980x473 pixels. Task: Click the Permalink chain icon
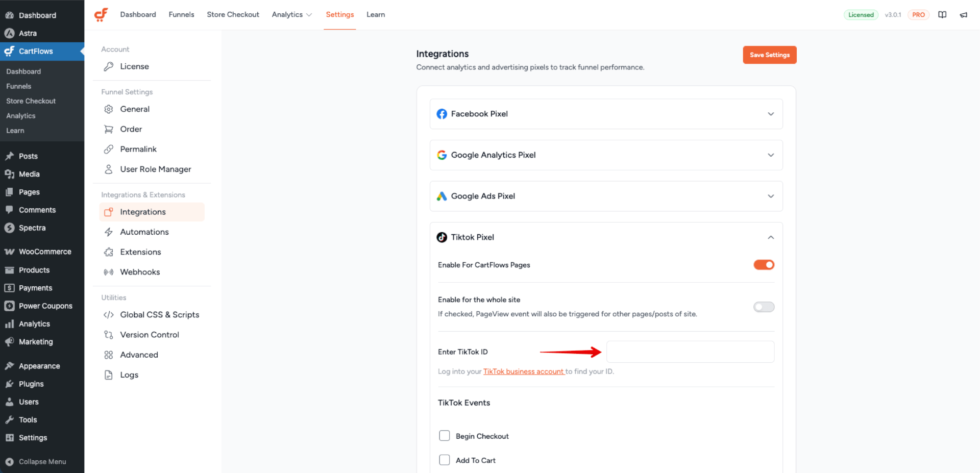[108, 149]
